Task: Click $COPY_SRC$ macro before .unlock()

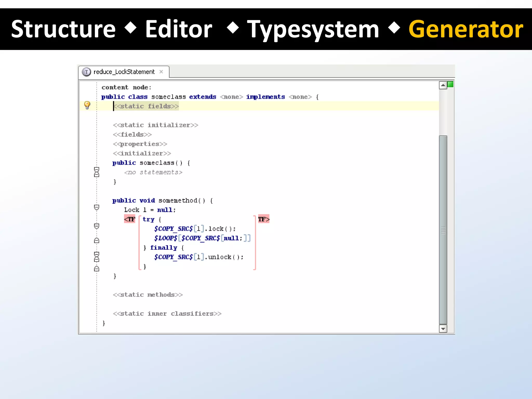Action: tap(173, 257)
